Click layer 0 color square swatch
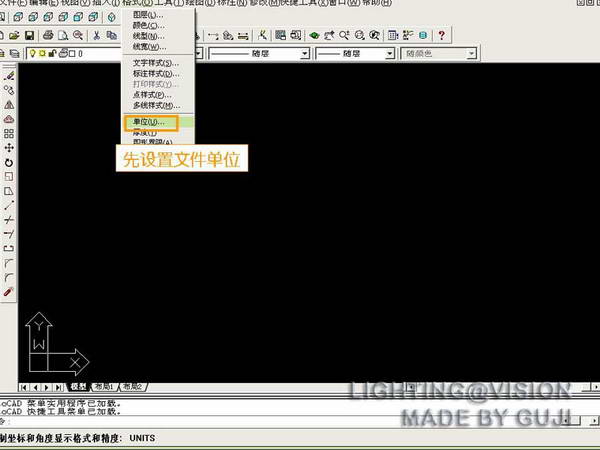600x450 pixels. pyautogui.click(x=72, y=54)
